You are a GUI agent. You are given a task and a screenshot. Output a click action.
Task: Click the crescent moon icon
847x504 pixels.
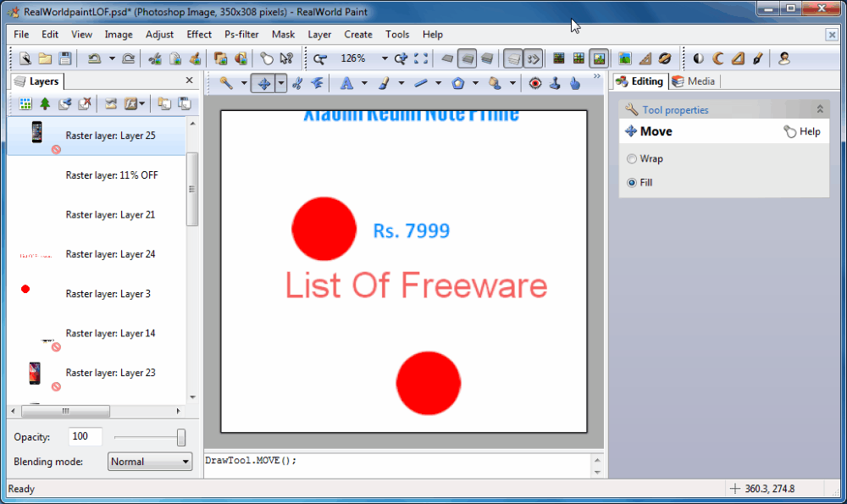pyautogui.click(x=718, y=58)
